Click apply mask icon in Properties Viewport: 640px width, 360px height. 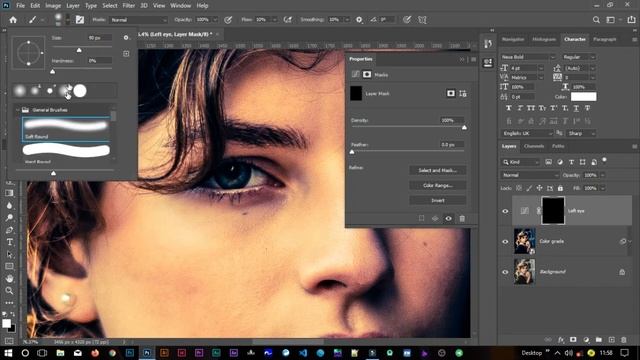435,218
